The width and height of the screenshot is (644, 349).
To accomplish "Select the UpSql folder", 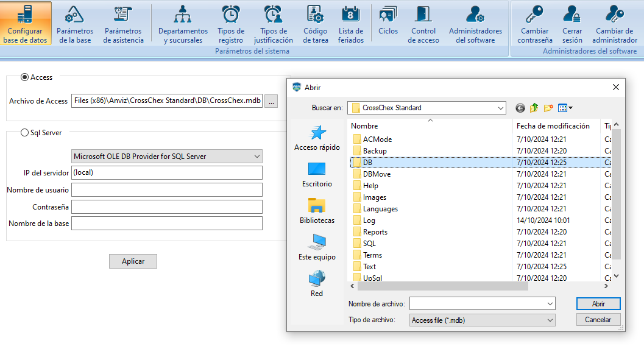I will pyautogui.click(x=367, y=278).
